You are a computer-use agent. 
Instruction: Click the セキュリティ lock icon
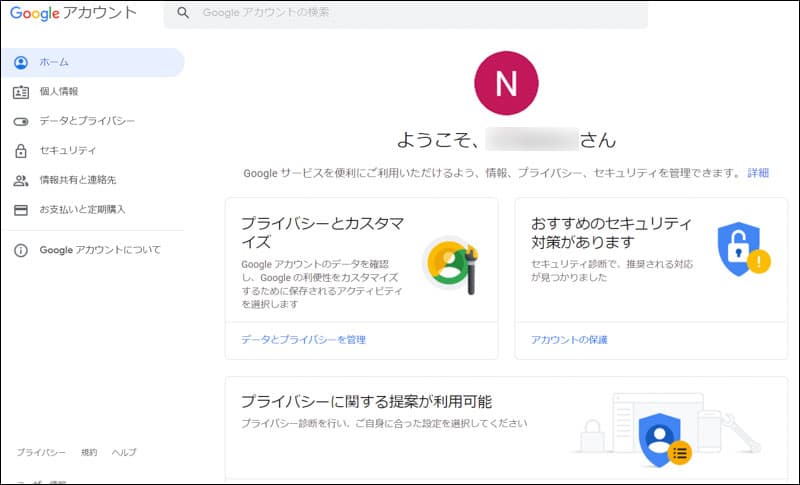click(21, 151)
